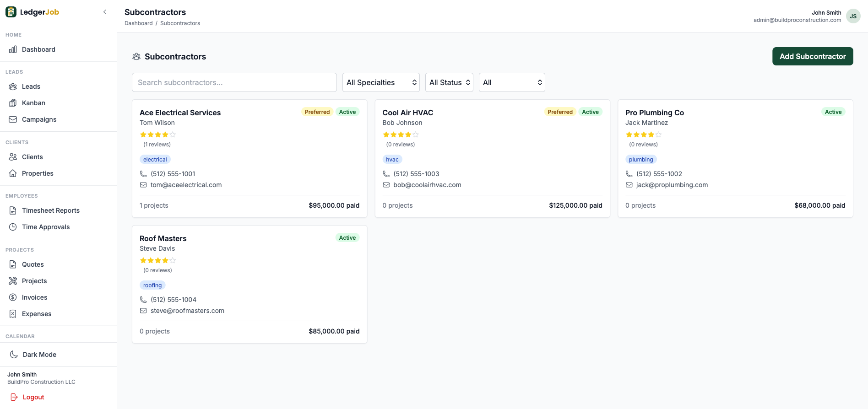This screenshot has width=868, height=409.
Task: Click the Properties house icon
Action: [13, 173]
